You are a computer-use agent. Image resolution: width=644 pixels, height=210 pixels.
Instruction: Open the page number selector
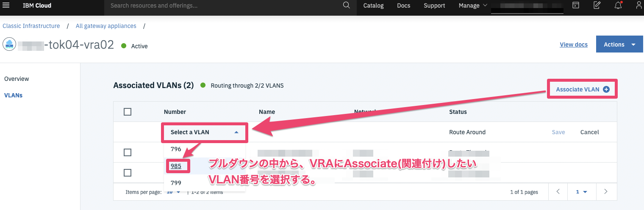[582, 192]
